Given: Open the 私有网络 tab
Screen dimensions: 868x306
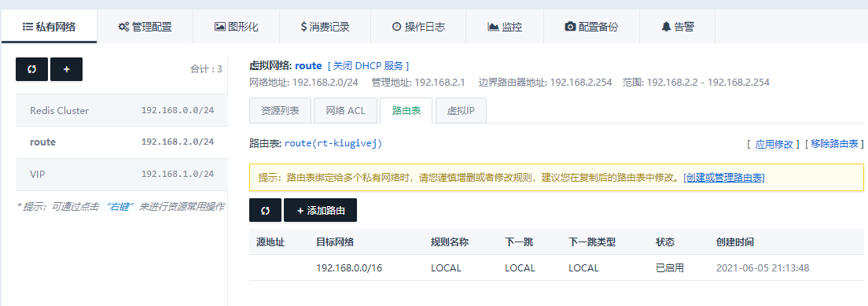Looking at the screenshot, I should click(49, 27).
